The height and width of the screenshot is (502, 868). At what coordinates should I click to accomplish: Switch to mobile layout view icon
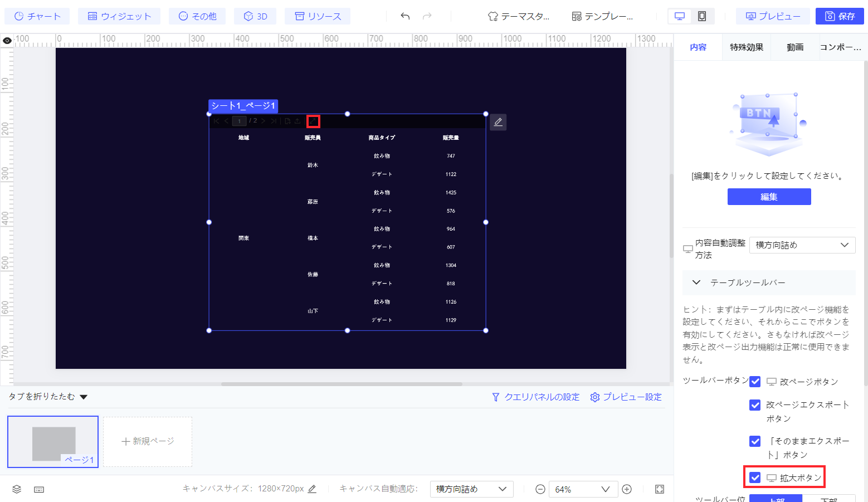click(702, 16)
